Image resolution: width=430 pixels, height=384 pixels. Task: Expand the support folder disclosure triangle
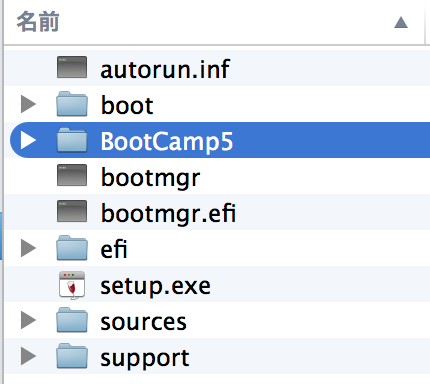tap(28, 356)
